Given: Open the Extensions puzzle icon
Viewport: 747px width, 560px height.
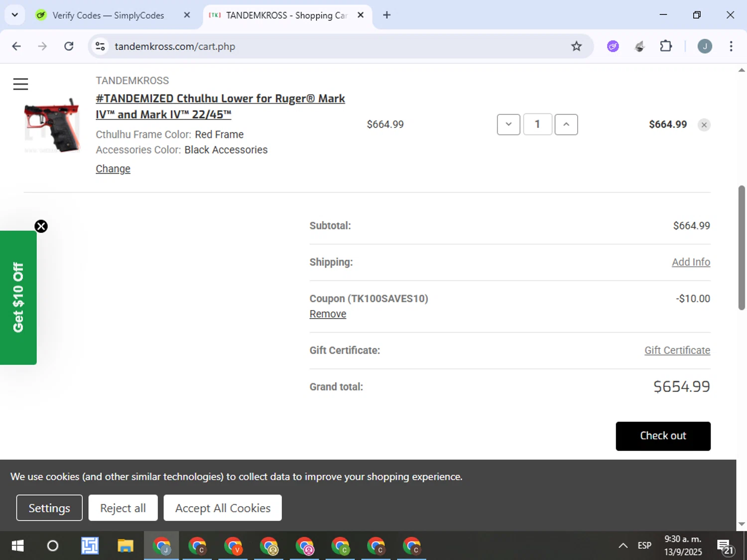Looking at the screenshot, I should pos(666,46).
